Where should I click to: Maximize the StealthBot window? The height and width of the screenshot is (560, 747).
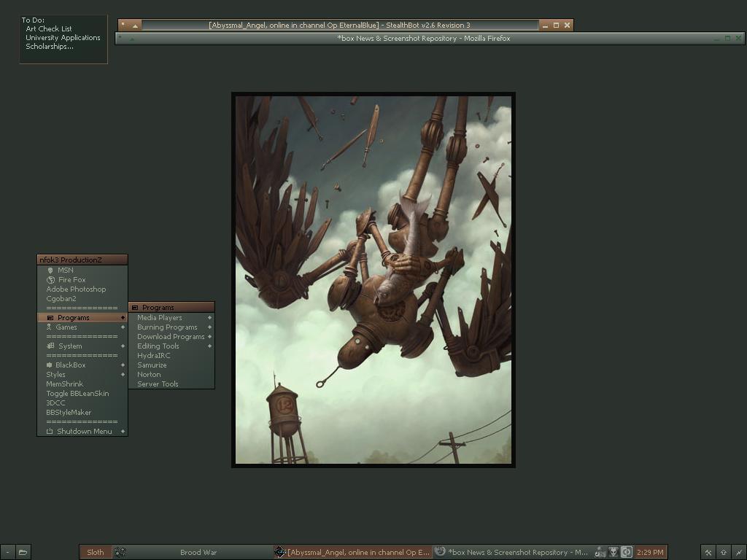556,26
